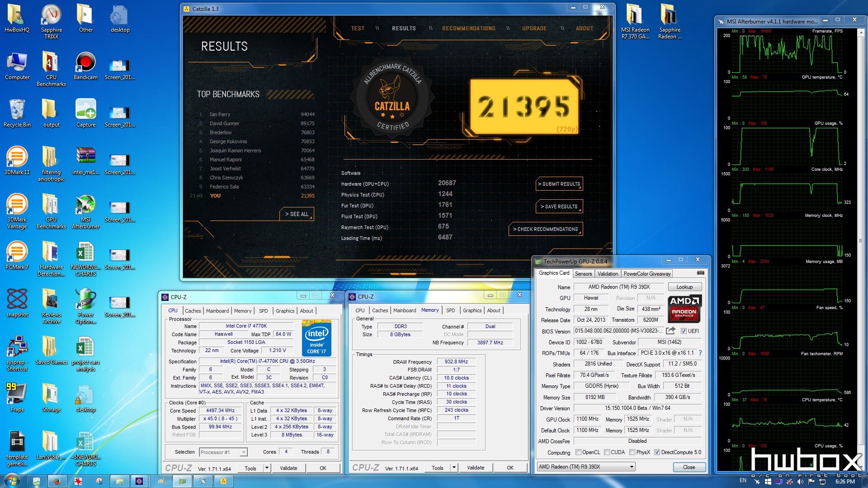Click the Firefox taskbar icon

pyautogui.click(x=57, y=481)
